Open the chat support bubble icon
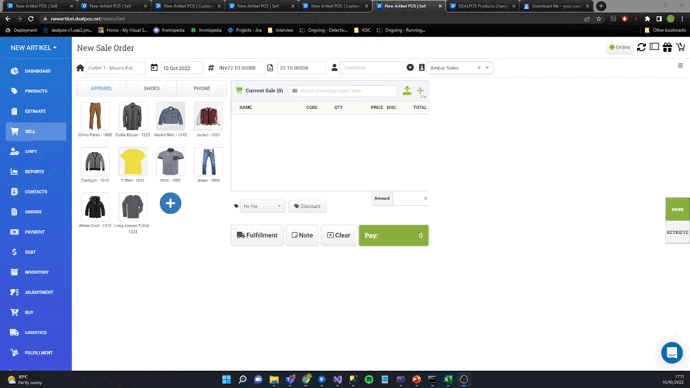The height and width of the screenshot is (388, 690). [672, 352]
